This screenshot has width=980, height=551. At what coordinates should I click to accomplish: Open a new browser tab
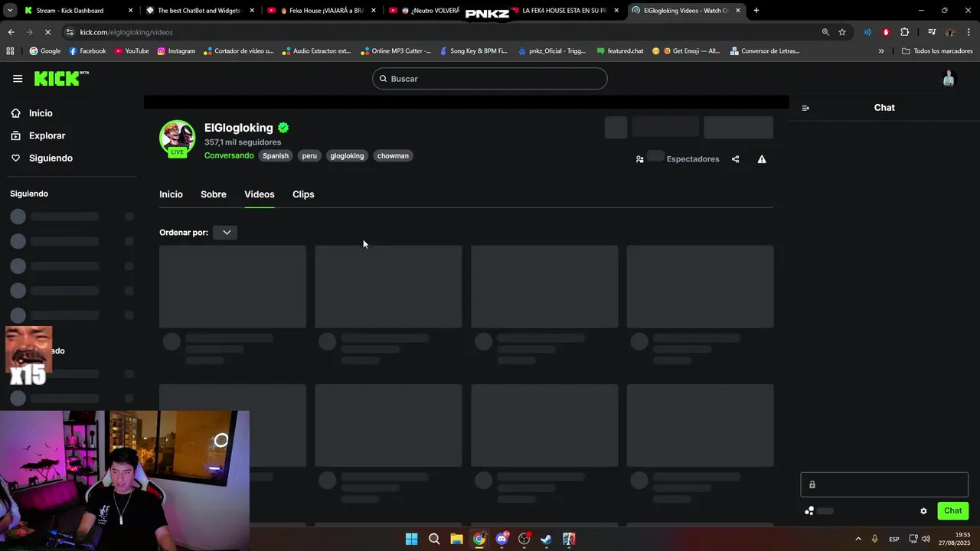coord(756,11)
